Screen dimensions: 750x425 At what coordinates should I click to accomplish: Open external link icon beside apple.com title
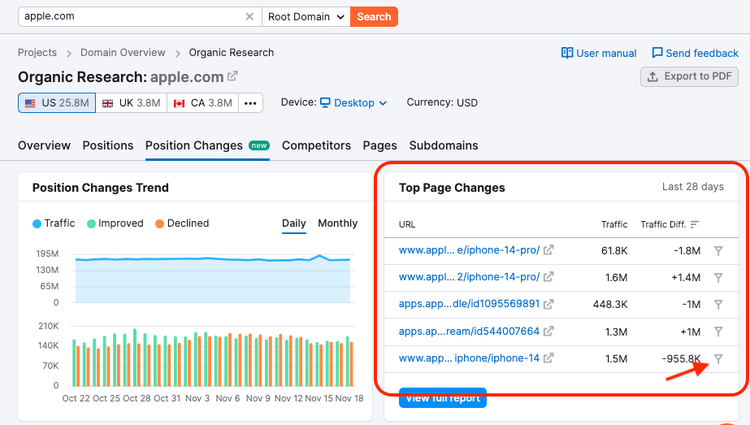coord(232,76)
